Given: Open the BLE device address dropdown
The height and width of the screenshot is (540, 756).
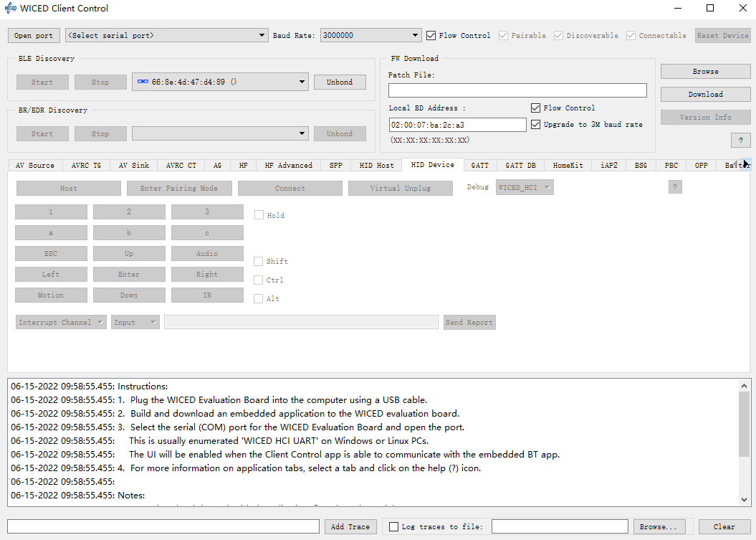Looking at the screenshot, I should (220, 82).
